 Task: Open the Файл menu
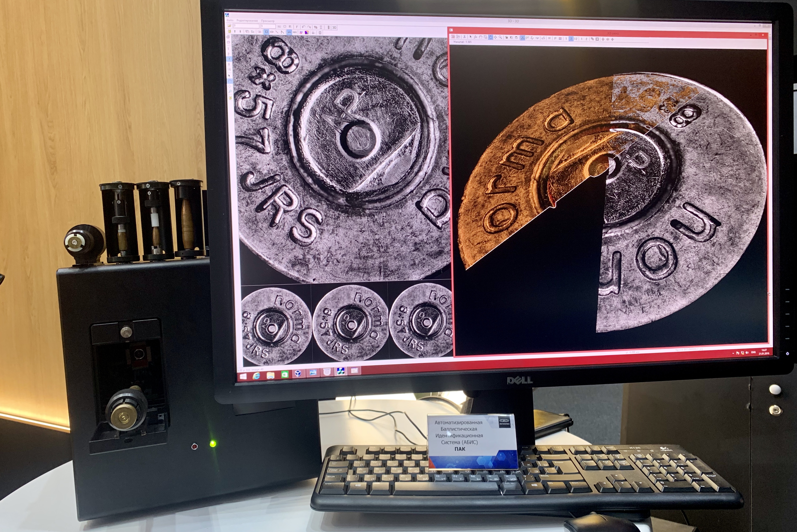click(x=230, y=20)
